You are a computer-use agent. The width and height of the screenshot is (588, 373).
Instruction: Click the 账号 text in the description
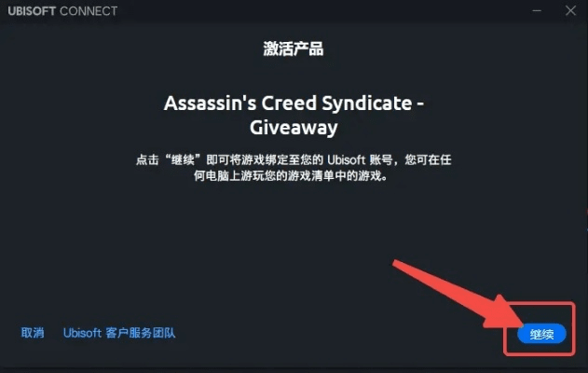point(381,159)
